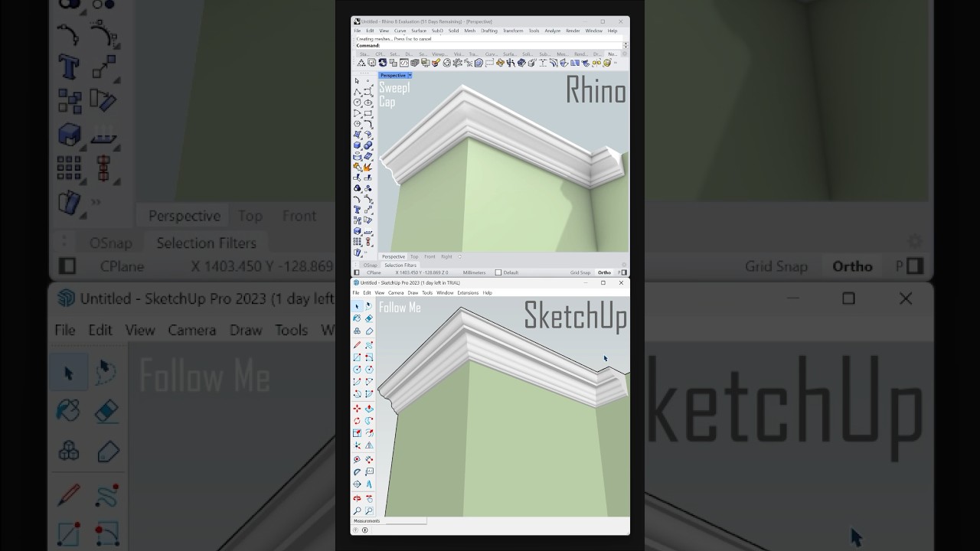Select the Circle tool in SketchUp
The image size is (980, 551).
pyautogui.click(x=357, y=370)
